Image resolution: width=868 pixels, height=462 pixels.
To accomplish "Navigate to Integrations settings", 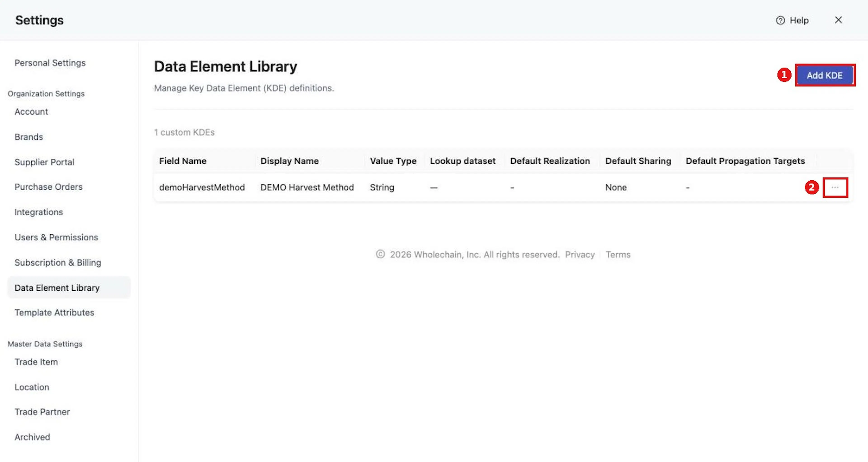I will pyautogui.click(x=38, y=212).
